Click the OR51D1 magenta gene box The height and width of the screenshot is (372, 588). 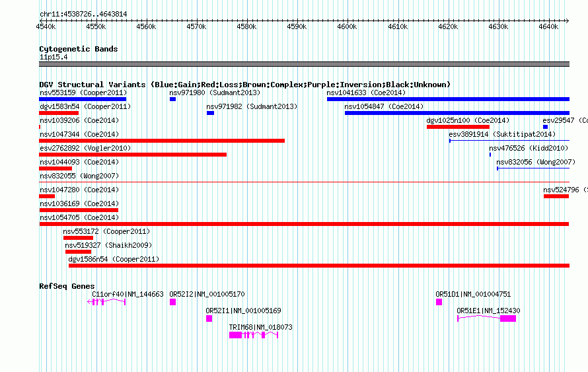(x=439, y=302)
